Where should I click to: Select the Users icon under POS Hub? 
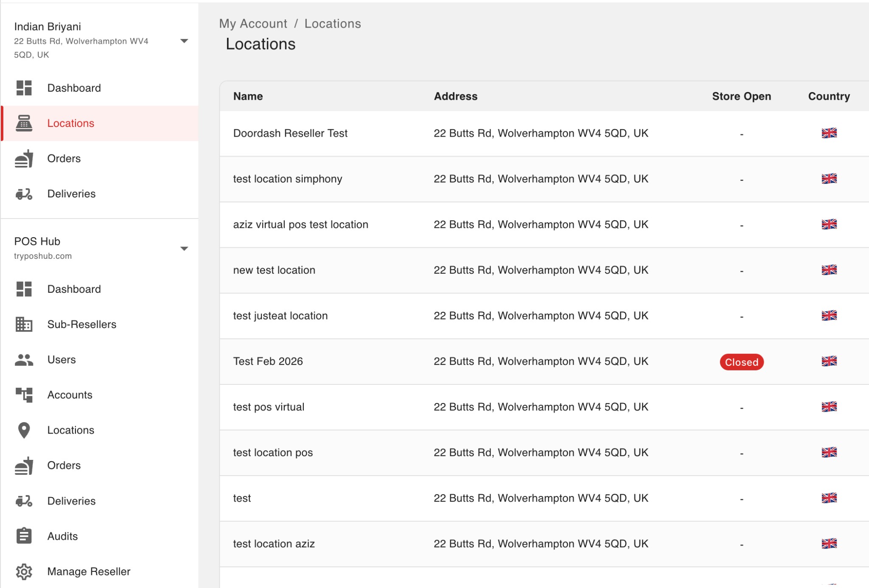pyautogui.click(x=23, y=359)
